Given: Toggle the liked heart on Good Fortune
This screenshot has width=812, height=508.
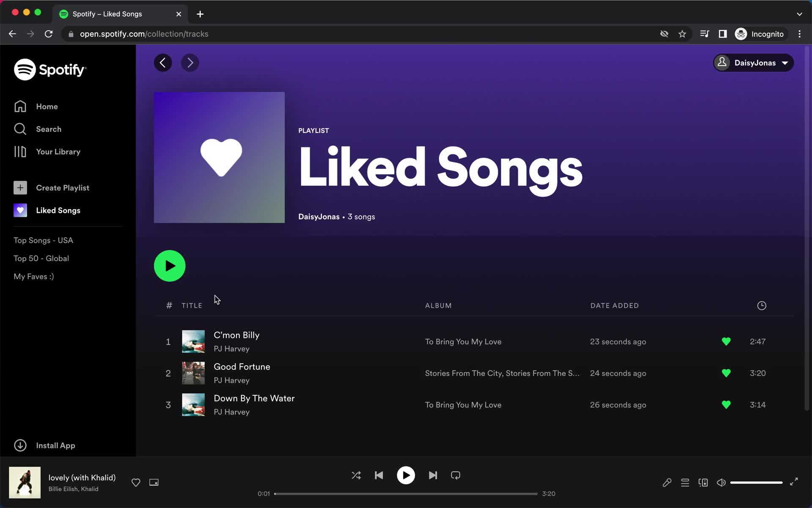Looking at the screenshot, I should tap(727, 373).
